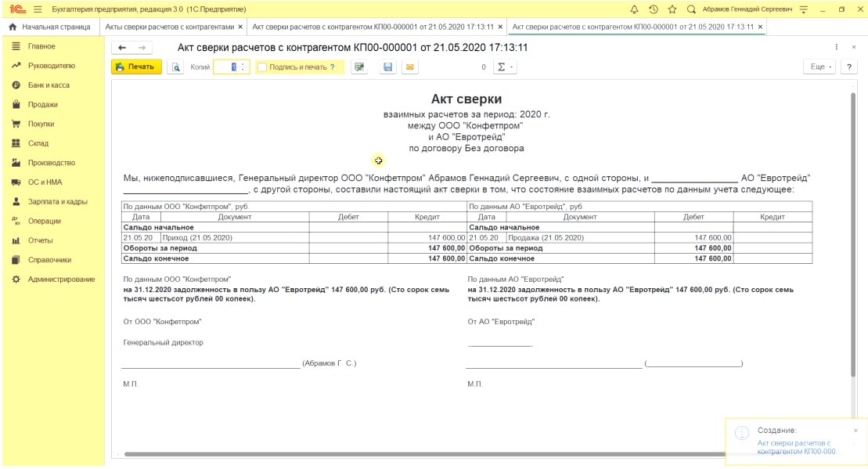The height and width of the screenshot is (469, 868).
Task: Open the 1C main menu hamburger icon
Action: coord(38,9)
